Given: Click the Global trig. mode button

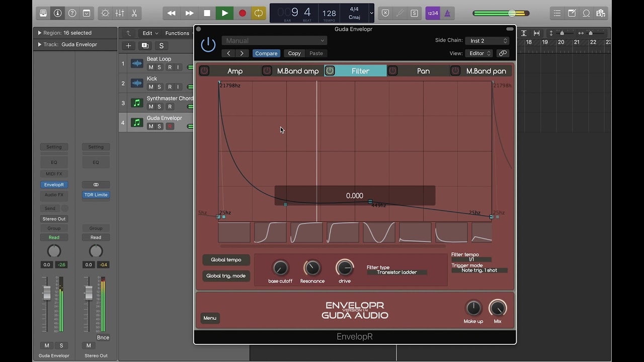Looking at the screenshot, I should pyautogui.click(x=226, y=276).
